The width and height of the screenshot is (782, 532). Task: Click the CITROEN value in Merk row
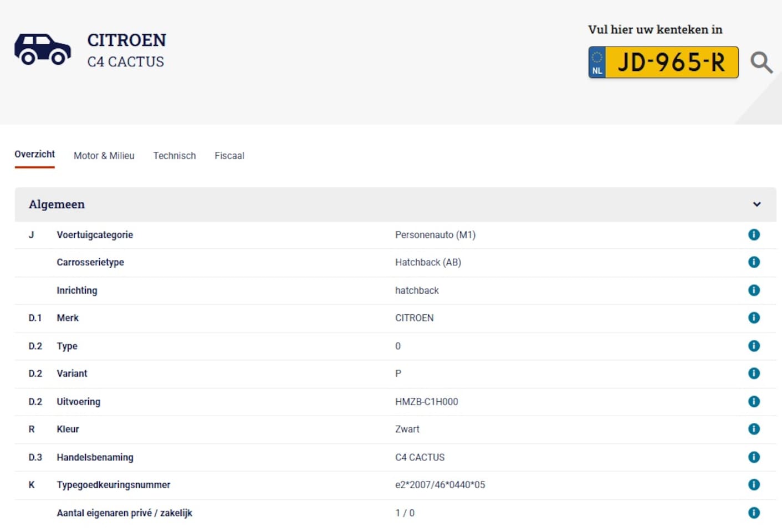tap(414, 318)
